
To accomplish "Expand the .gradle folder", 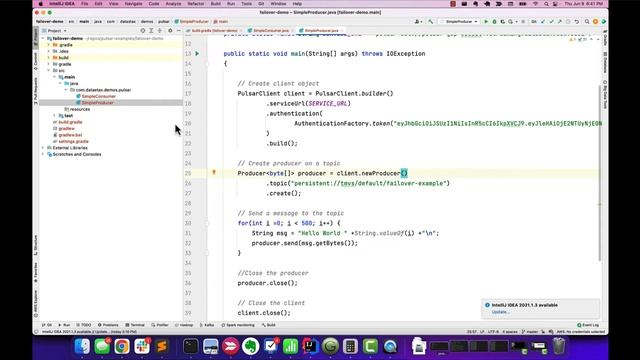I will (x=49, y=45).
